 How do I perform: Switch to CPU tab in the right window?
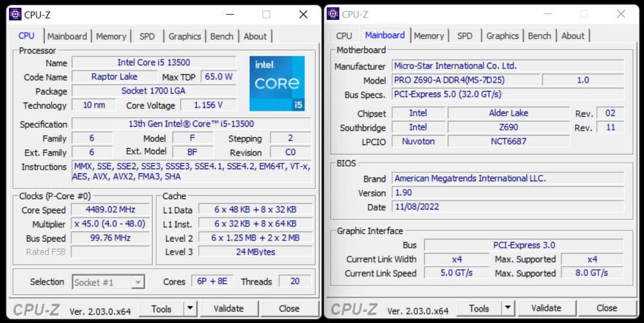[x=344, y=35]
